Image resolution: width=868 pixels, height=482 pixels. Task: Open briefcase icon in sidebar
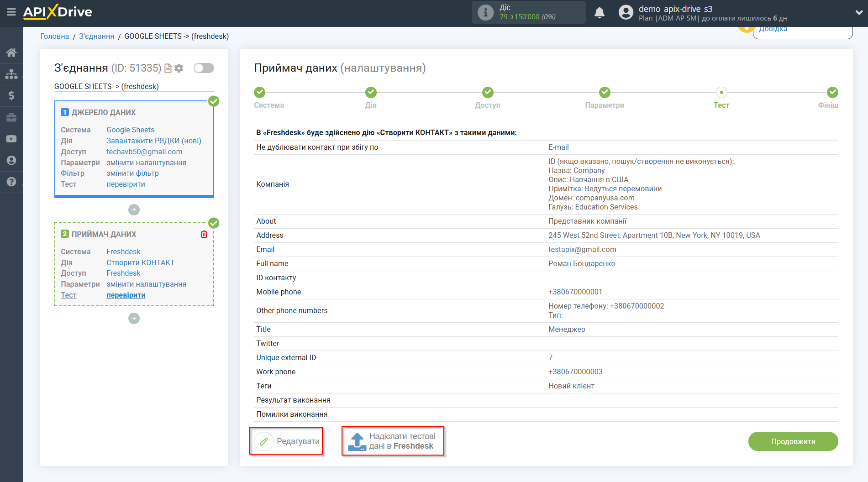coord(11,117)
